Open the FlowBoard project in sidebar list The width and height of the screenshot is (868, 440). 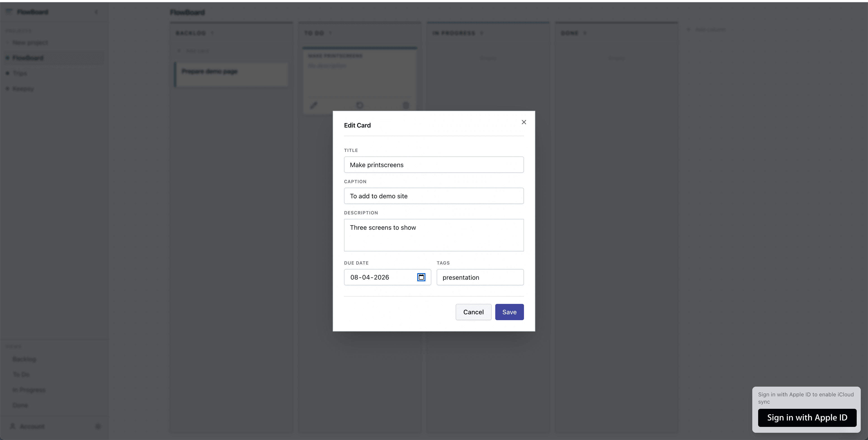pos(54,58)
